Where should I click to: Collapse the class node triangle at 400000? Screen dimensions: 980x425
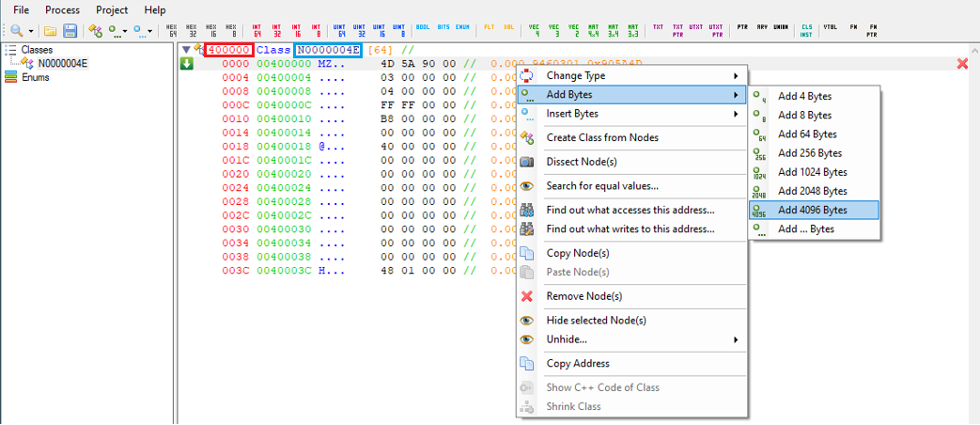pyautogui.click(x=187, y=49)
